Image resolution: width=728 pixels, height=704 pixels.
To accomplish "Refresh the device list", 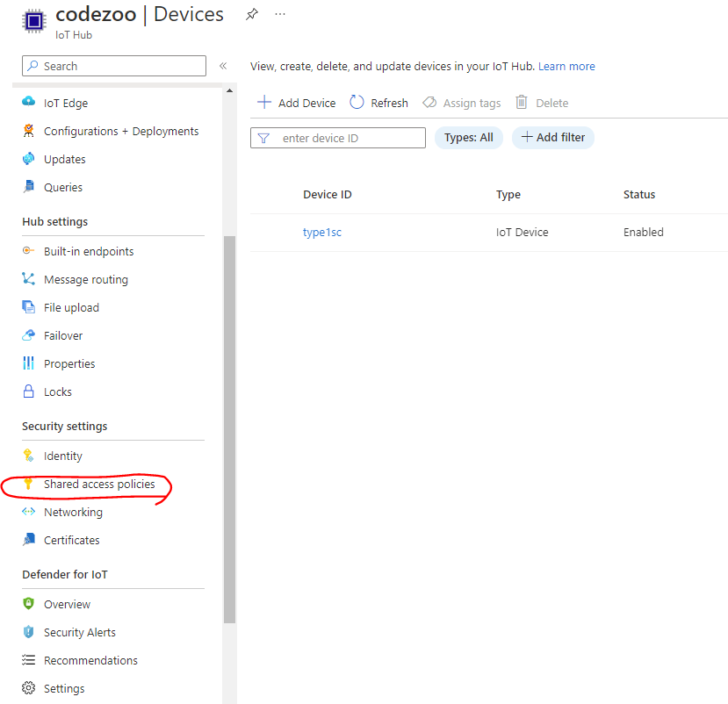I will 378,103.
